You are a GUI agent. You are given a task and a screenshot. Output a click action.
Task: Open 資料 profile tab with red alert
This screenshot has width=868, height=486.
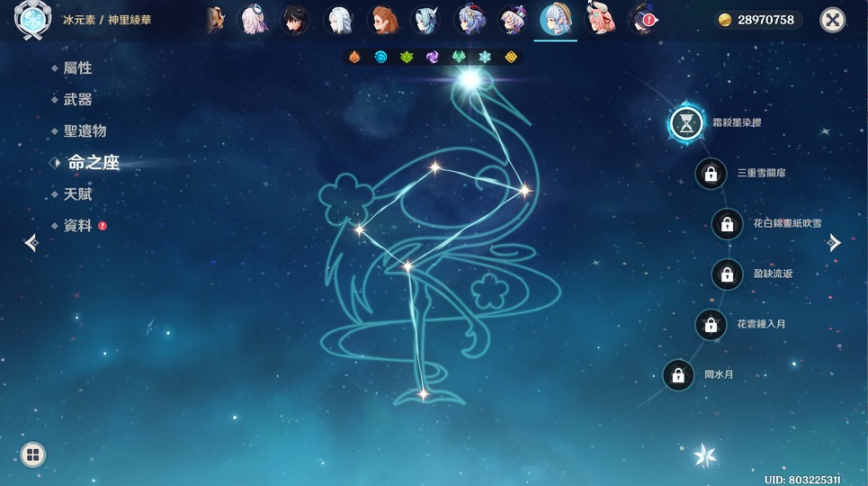[78, 226]
